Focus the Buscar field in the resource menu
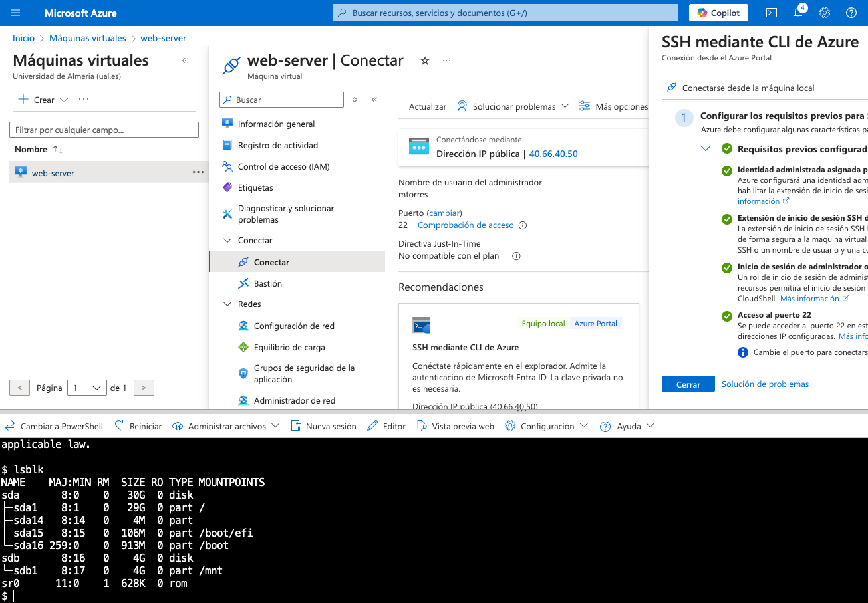Image resolution: width=868 pixels, height=603 pixels. pos(281,100)
